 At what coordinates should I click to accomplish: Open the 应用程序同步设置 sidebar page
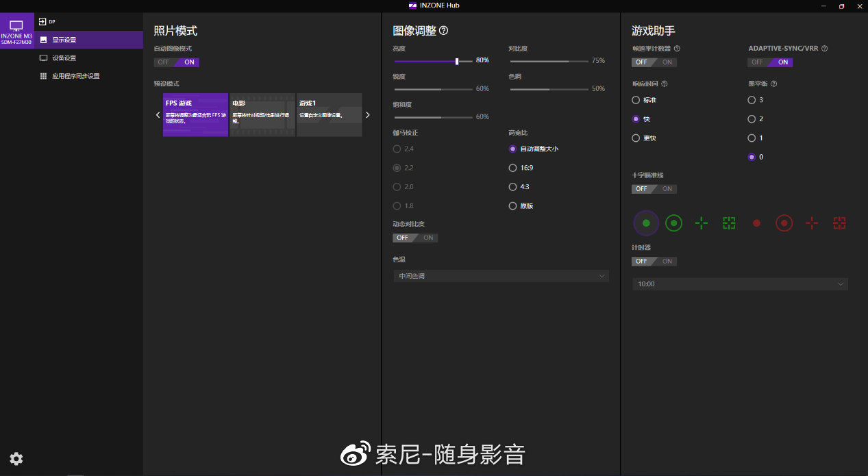(89, 76)
